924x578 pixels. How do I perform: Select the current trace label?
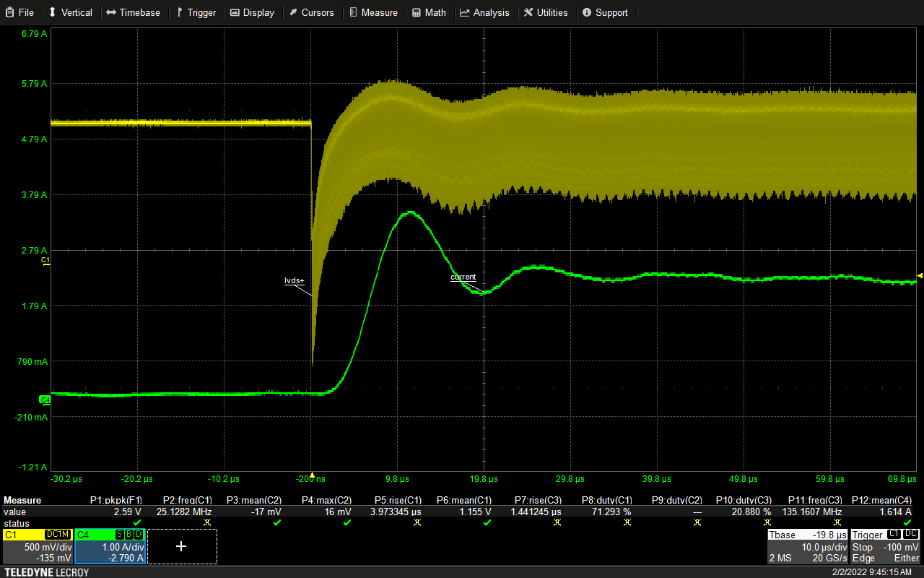coord(463,277)
